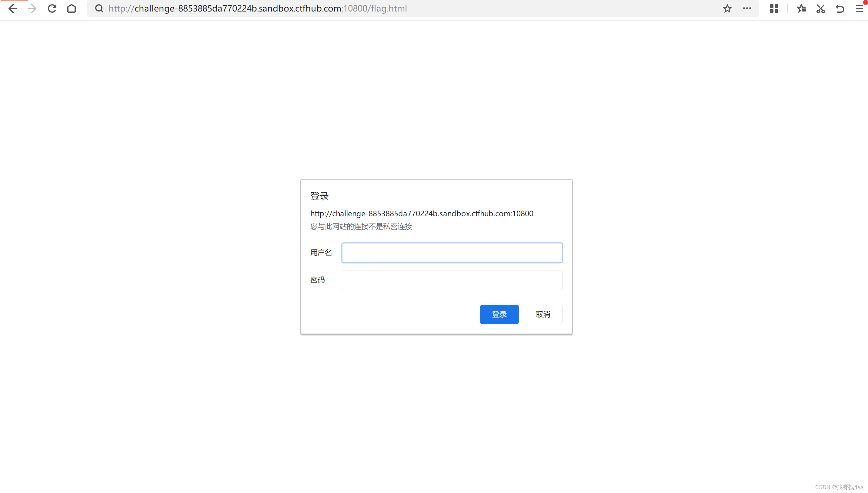Click the 登录 dialog title text
The image size is (868, 493).
pos(319,196)
